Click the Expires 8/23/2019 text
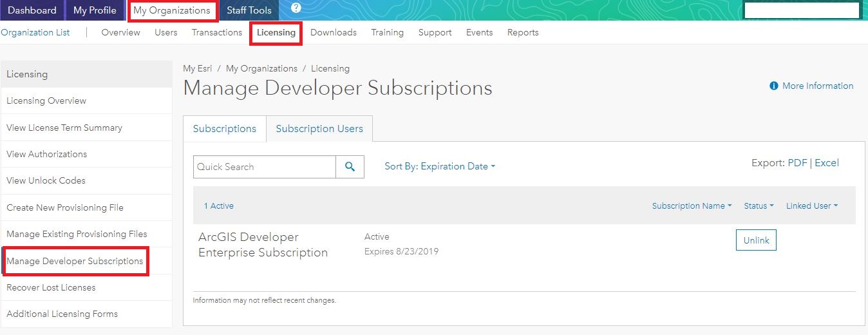The image size is (868, 335). pyautogui.click(x=401, y=251)
